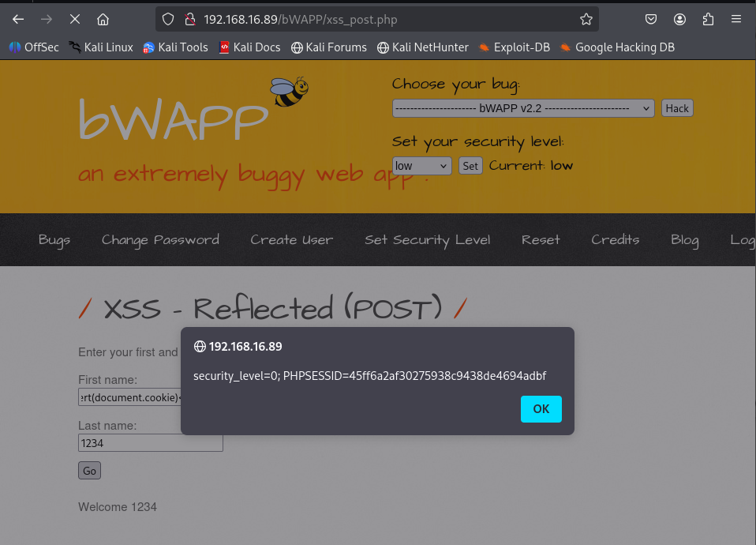Click the shield tracking protection icon
The image size is (756, 545).
[168, 19]
